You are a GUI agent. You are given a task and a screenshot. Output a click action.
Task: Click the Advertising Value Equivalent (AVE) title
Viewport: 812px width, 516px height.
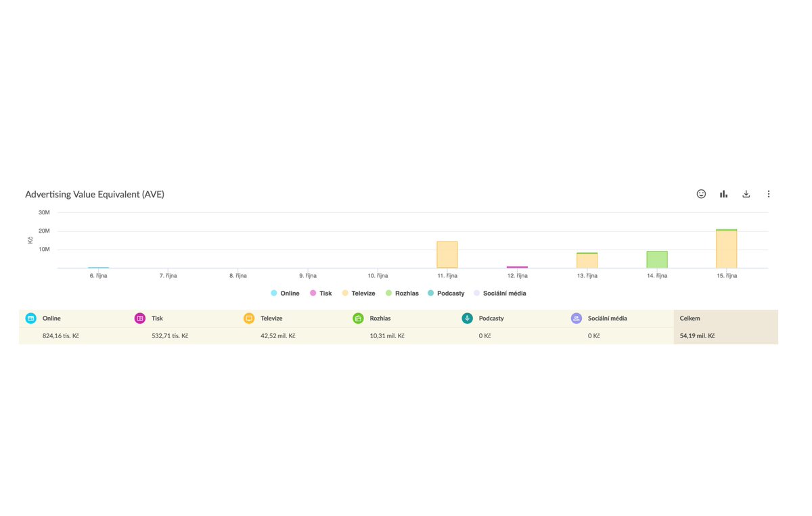[x=95, y=194]
